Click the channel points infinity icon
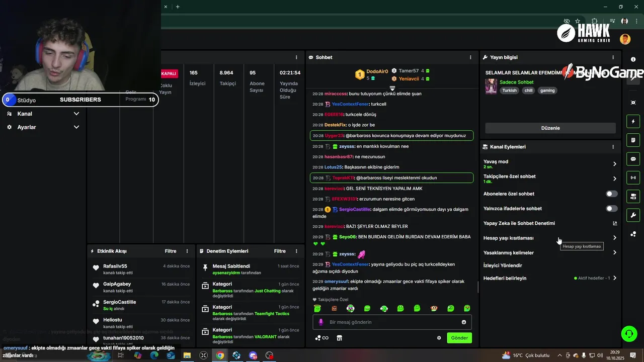 pyautogui.click(x=322, y=338)
